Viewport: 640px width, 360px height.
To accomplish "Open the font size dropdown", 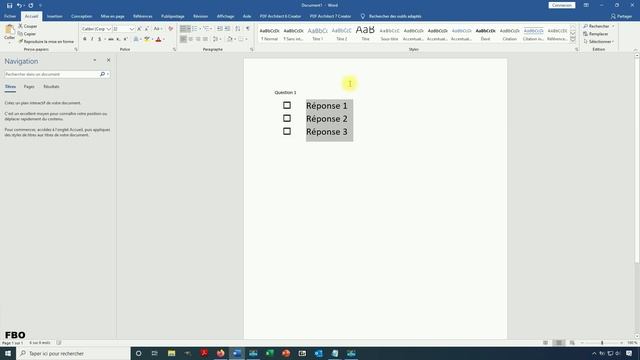I will (x=131, y=29).
